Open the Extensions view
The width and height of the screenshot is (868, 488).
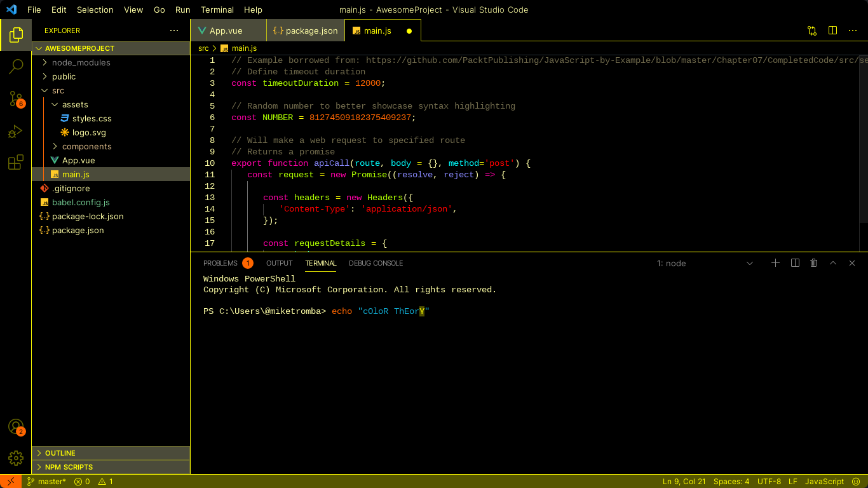16,163
